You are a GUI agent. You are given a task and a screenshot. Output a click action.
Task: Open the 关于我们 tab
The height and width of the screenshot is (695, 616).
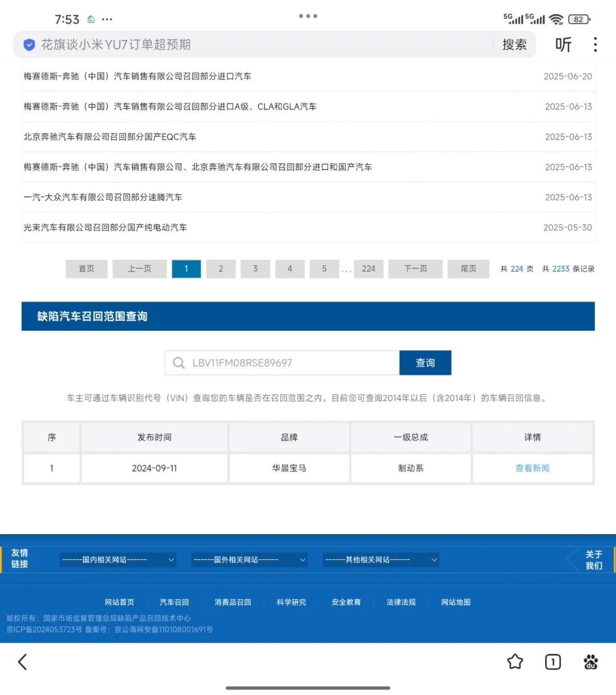point(594,560)
